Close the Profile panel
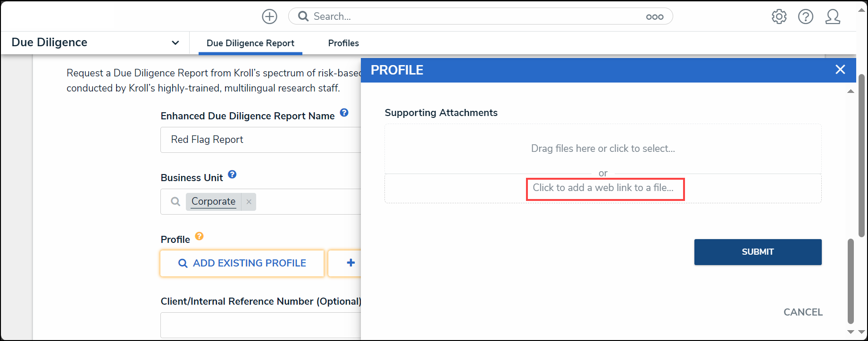 [x=840, y=70]
